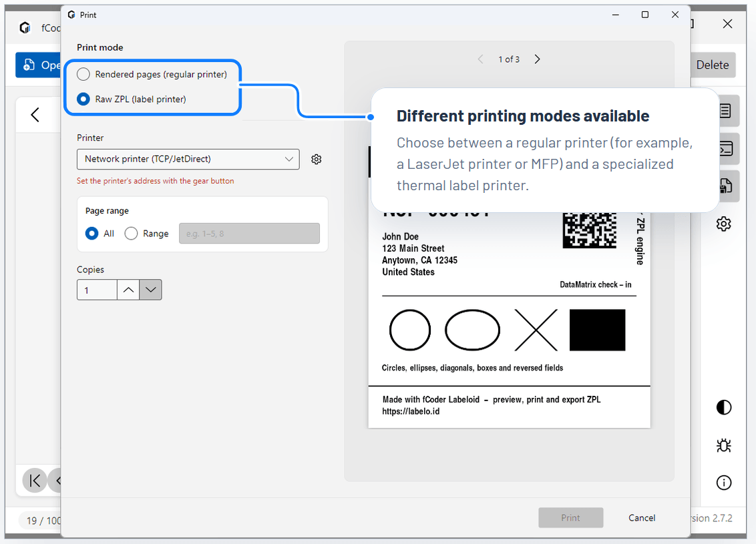Toggle dark/light theme icon in sidebar
The height and width of the screenshot is (544, 756).
pos(724,408)
